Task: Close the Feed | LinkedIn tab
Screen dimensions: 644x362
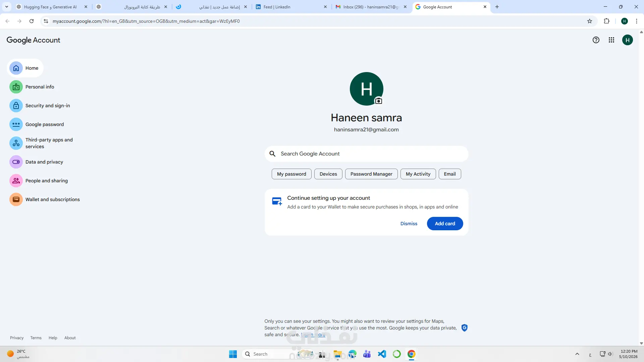Action: pyautogui.click(x=325, y=7)
